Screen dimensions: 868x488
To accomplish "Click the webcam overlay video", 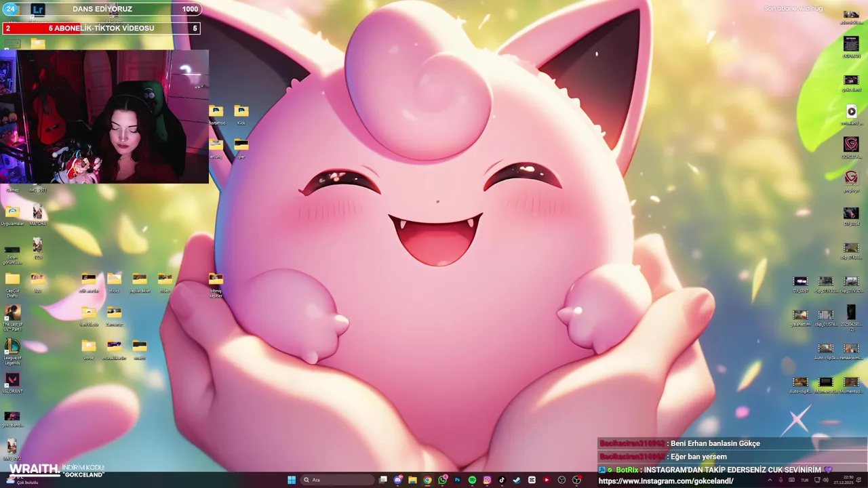I will point(104,117).
